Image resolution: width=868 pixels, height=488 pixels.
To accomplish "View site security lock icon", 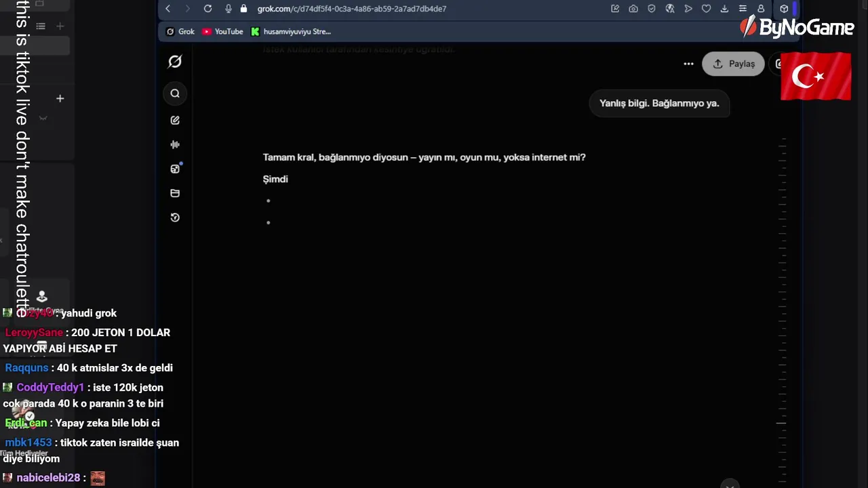I will [x=243, y=9].
